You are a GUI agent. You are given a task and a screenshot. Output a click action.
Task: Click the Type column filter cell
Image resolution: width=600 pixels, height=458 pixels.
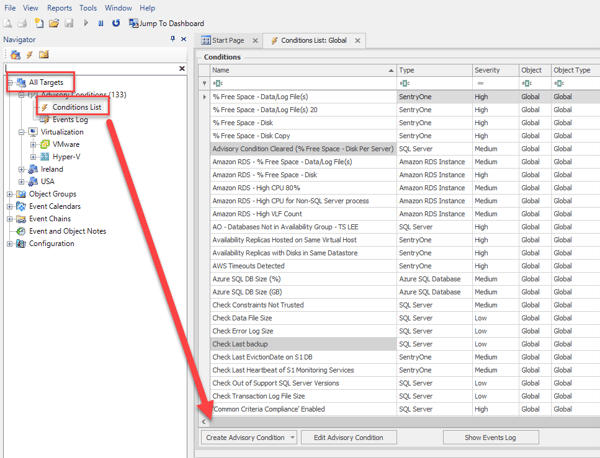tap(434, 83)
